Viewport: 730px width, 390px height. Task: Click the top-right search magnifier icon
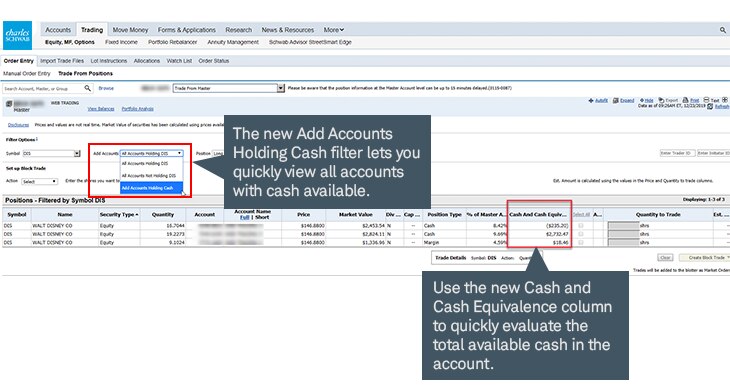[x=723, y=30]
